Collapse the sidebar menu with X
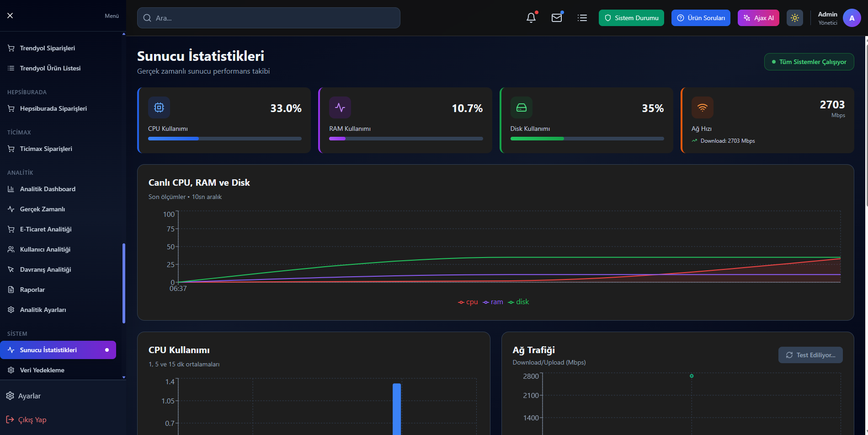The height and width of the screenshot is (435, 868). click(10, 16)
